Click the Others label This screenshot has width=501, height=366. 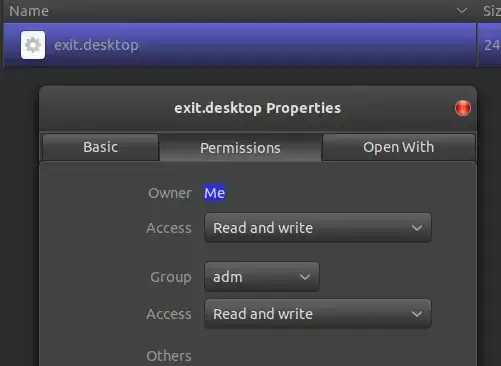point(169,356)
